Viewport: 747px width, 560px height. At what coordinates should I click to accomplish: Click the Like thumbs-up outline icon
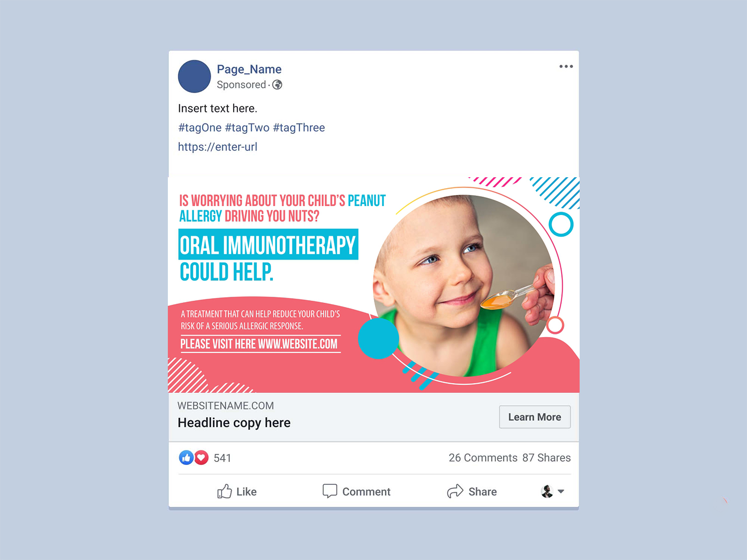(225, 491)
